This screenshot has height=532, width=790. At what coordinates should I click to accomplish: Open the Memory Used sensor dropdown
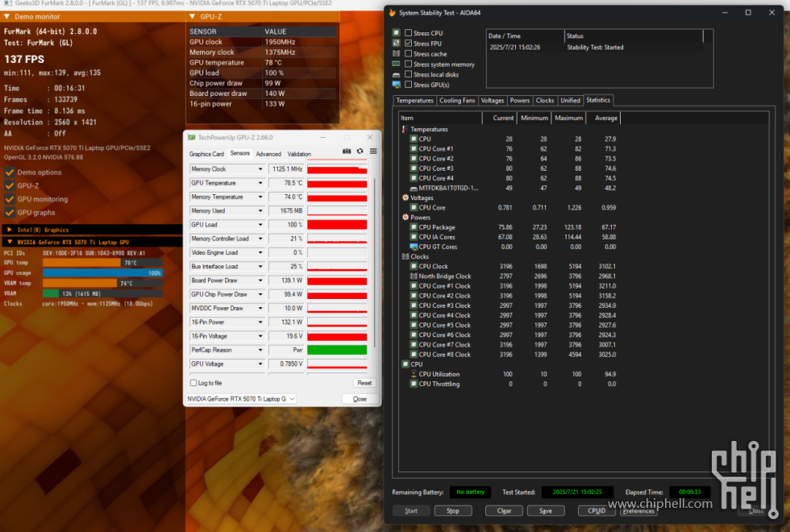[x=260, y=210]
